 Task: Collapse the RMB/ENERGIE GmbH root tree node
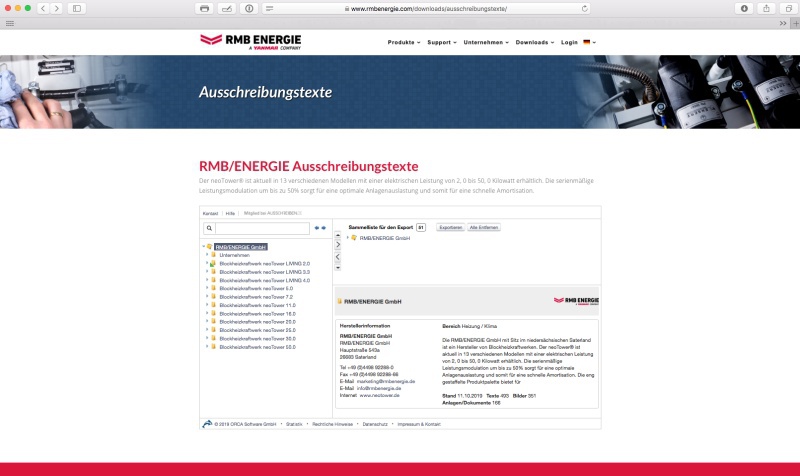point(204,246)
